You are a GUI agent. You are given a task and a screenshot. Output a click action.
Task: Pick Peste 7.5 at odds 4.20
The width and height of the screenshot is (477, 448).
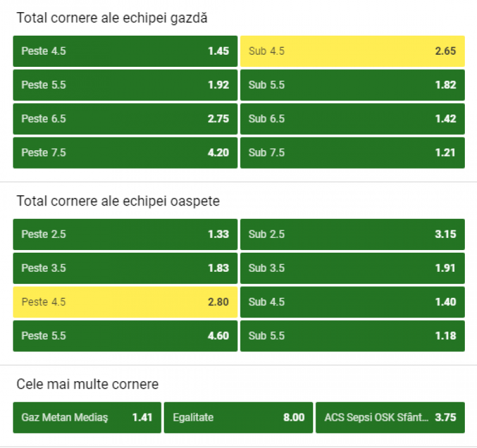[125, 153]
